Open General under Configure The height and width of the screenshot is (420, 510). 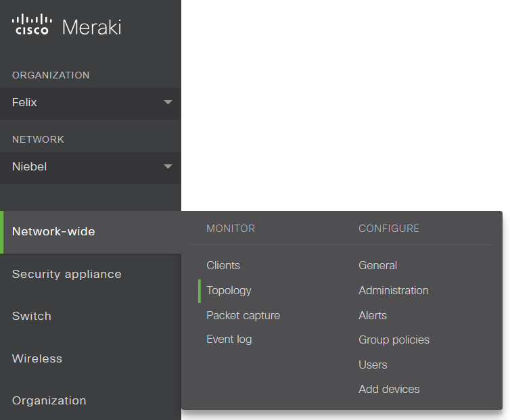[x=377, y=266]
